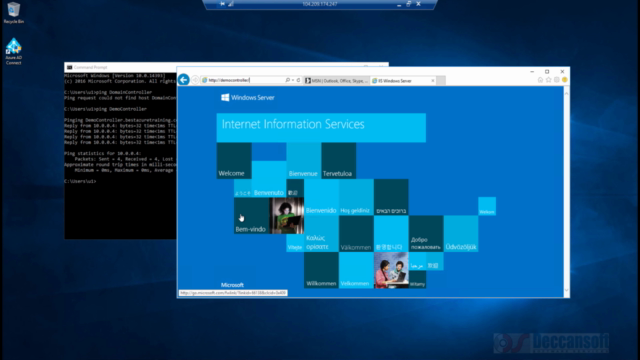Go back in Internet Explorer
The width and height of the screenshot is (640, 360).
(184, 80)
